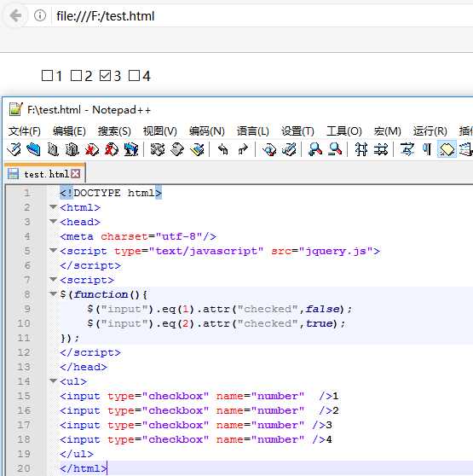Click the Save toolbar icon

pos(53,149)
